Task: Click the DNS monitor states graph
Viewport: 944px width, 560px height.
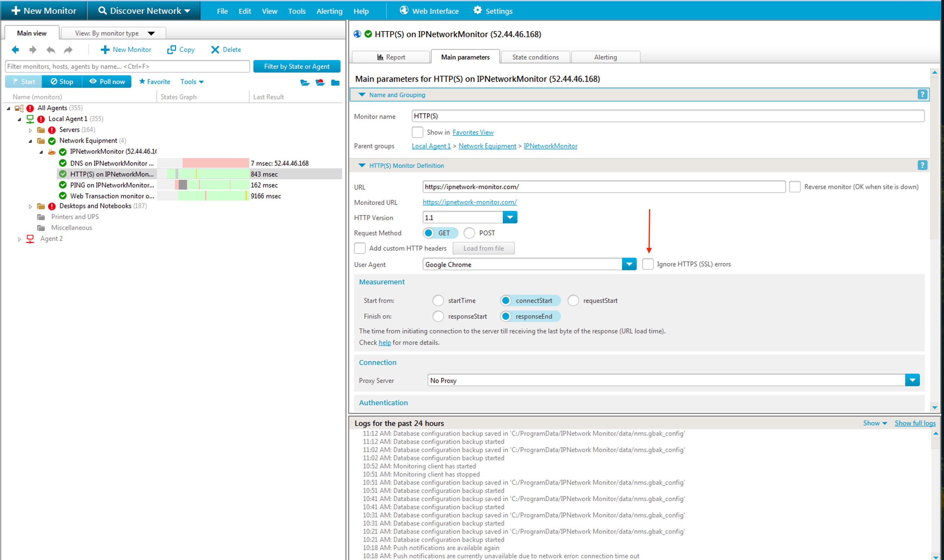Action: [x=203, y=163]
